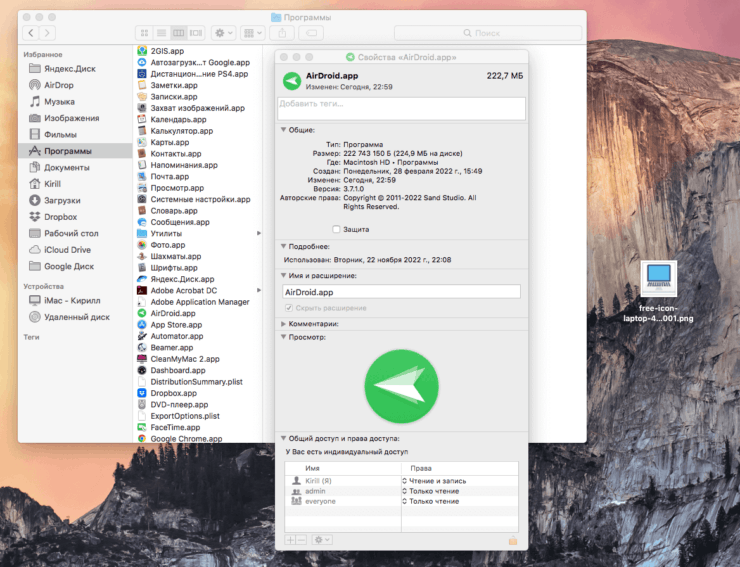Open the permissions gear action menu

point(322,540)
